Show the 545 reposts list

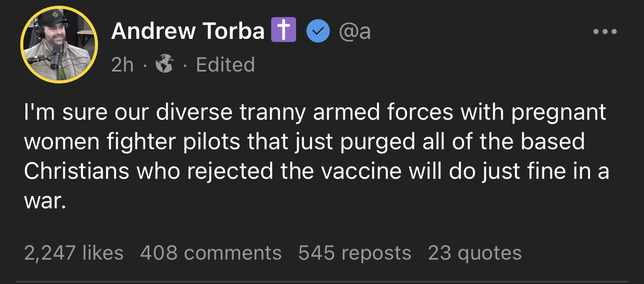[x=355, y=253]
